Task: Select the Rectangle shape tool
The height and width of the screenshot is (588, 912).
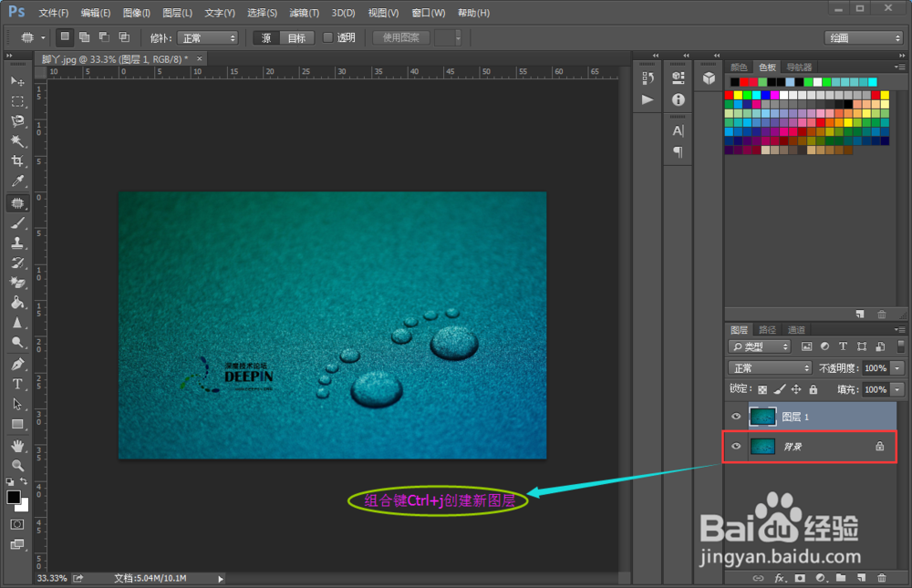Action: [17, 424]
